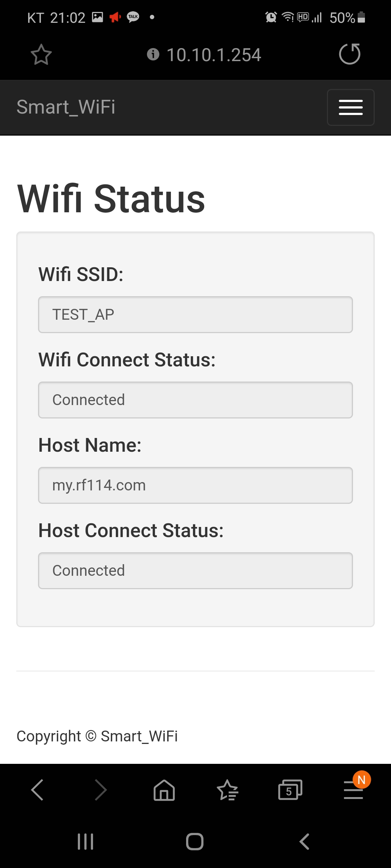The width and height of the screenshot is (391, 868).
Task: Open Android recent apps button
Action: [85, 842]
